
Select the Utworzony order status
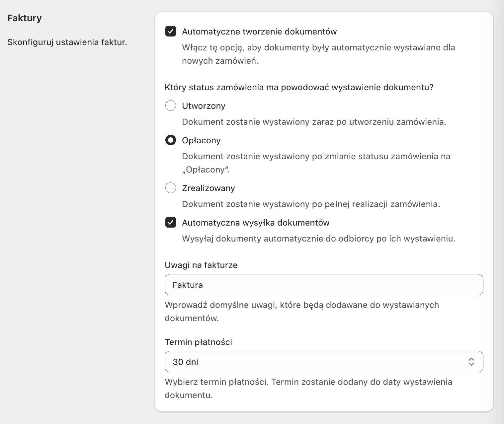click(x=171, y=106)
